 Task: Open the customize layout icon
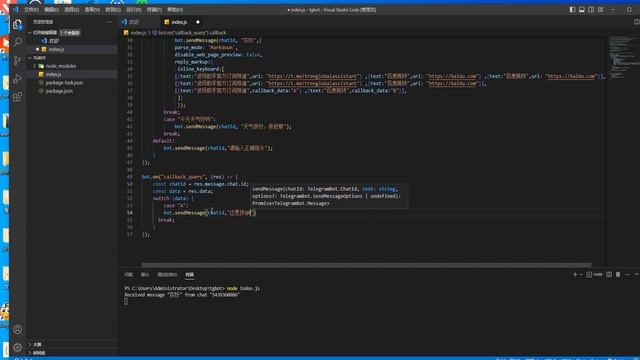click(x=600, y=9)
